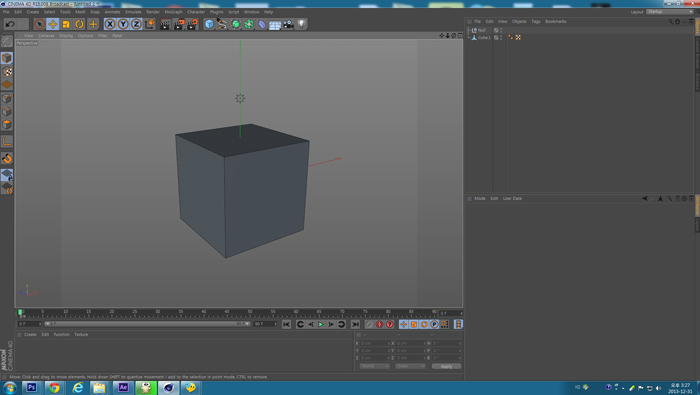Open the Mesh menu
Viewport: 700px width, 395px height.
pos(80,12)
